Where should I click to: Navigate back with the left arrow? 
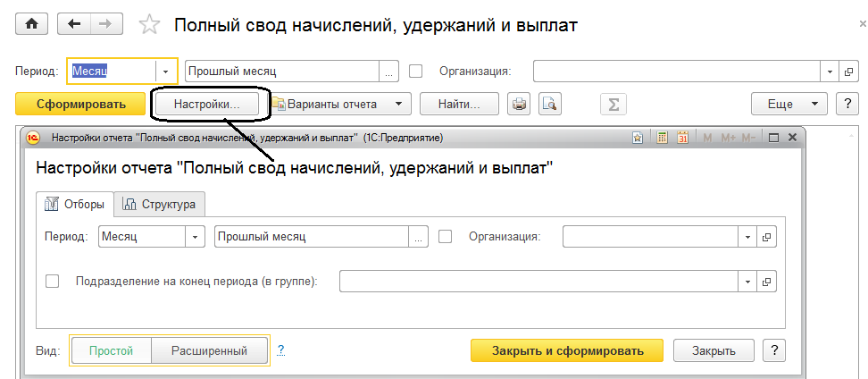click(x=77, y=25)
